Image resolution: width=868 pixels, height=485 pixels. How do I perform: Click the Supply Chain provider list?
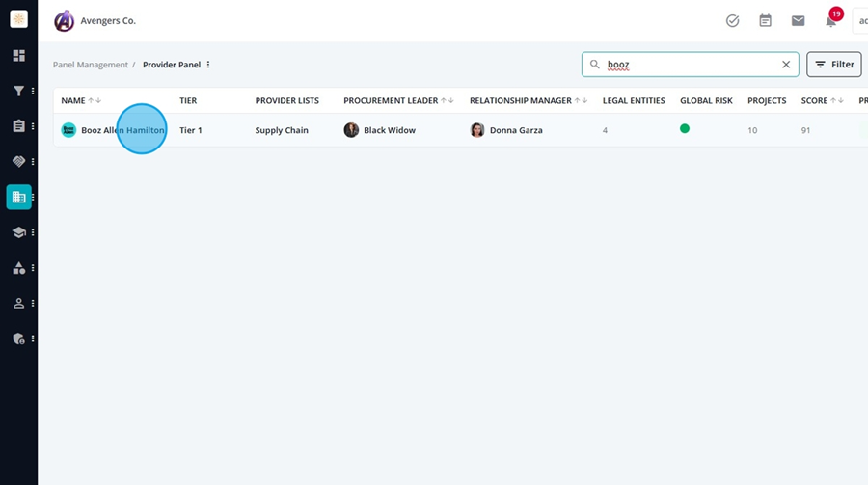(282, 130)
